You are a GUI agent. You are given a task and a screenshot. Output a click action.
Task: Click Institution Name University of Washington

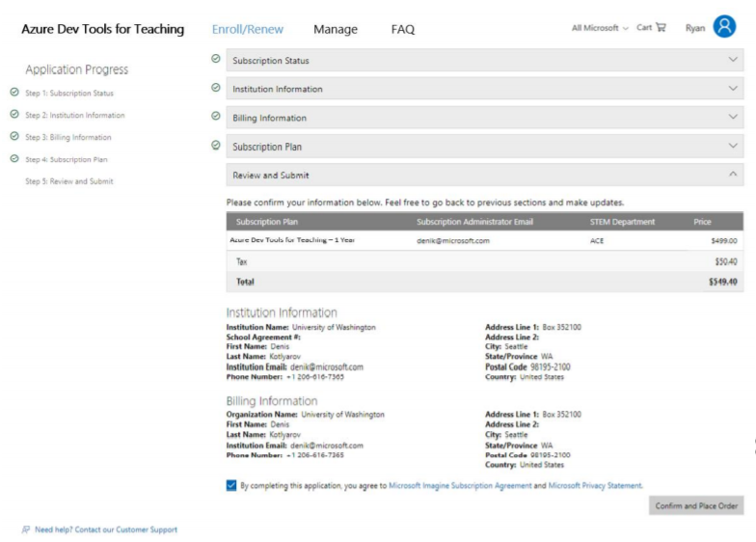point(334,327)
